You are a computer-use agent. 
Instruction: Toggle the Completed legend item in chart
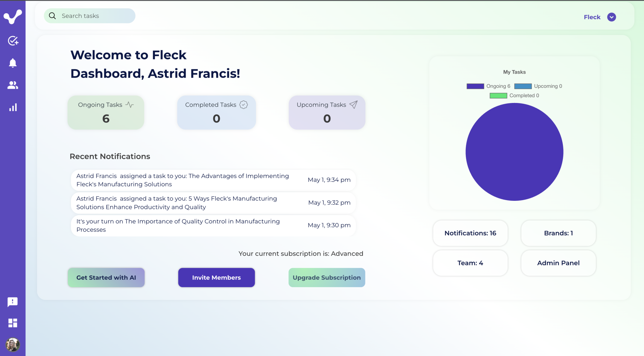click(x=514, y=96)
